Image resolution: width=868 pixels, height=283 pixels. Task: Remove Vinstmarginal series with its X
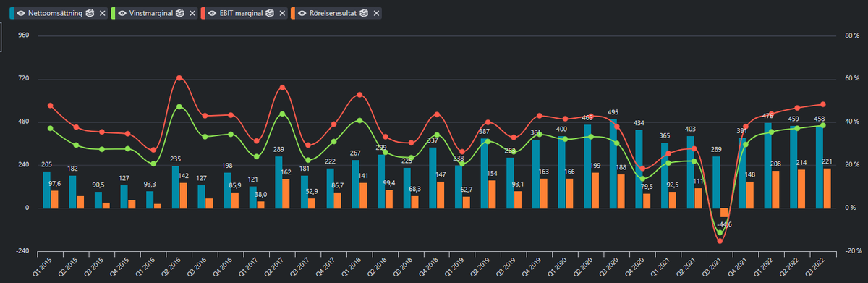[192, 13]
